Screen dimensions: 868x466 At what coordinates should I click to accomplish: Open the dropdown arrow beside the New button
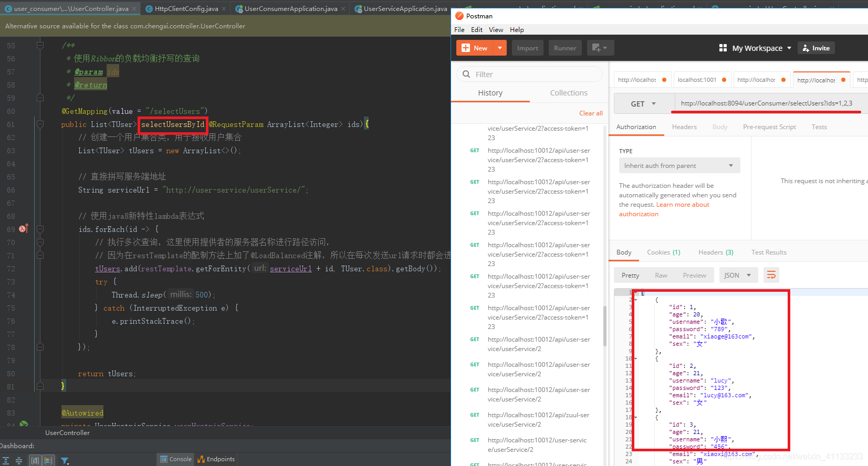(500, 48)
